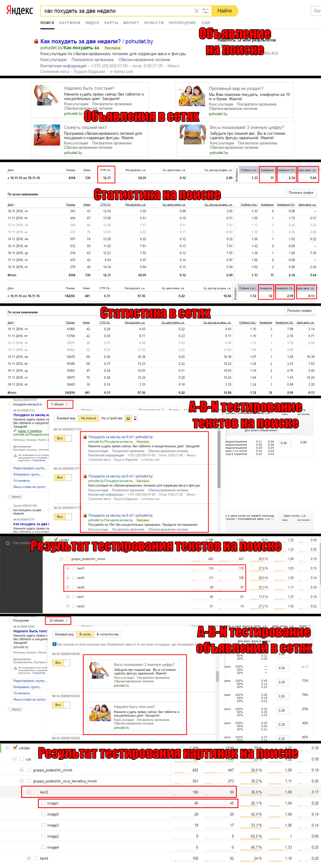
Task: Toggle Вкл switch for ad M-3069610548
Action: click(61, 663)
